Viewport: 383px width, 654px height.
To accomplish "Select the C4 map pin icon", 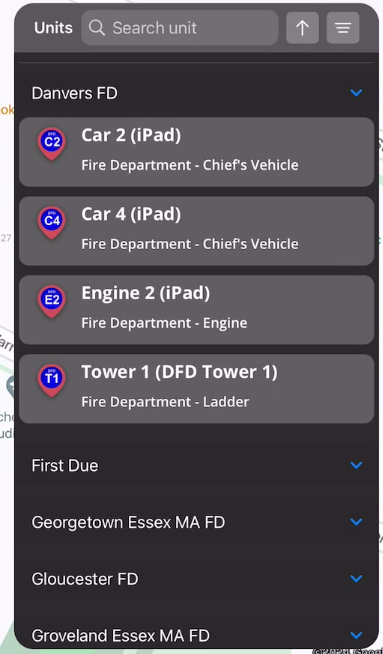I will click(52, 223).
